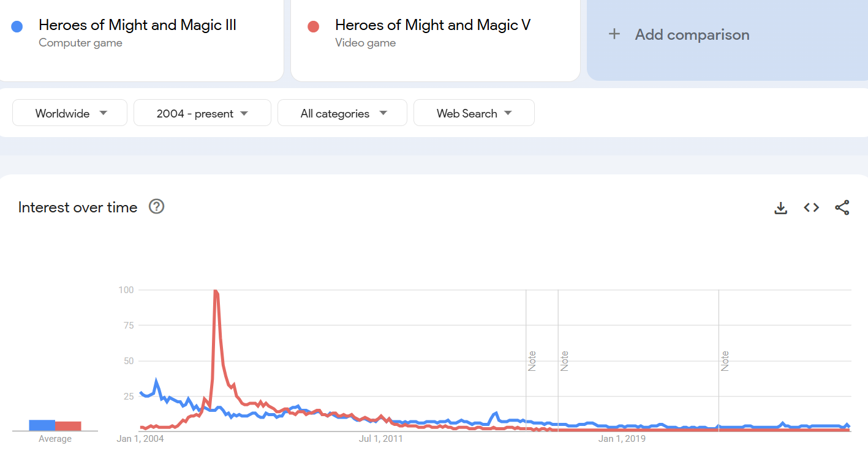Open the All categories dropdown
Screen dimensions: 868x470
[x=342, y=113]
